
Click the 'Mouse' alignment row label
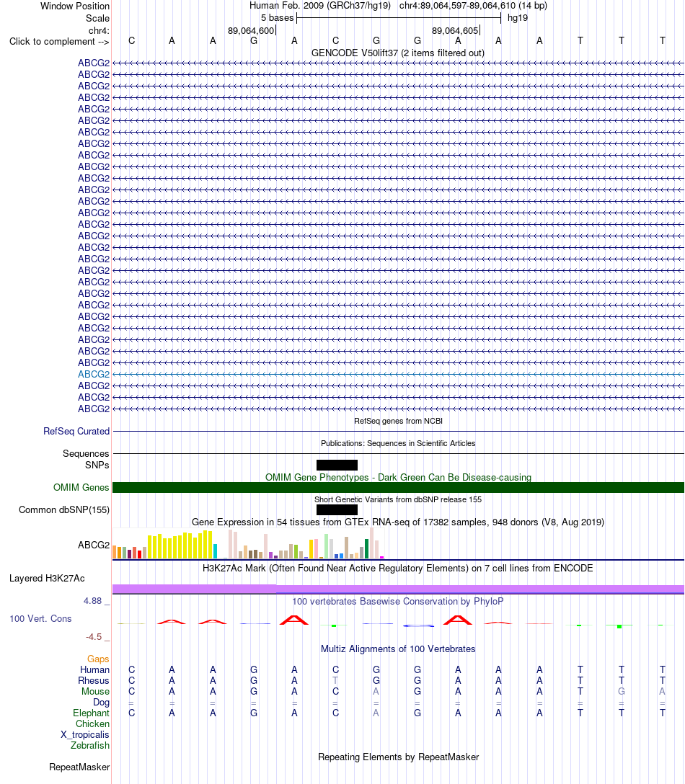96,692
